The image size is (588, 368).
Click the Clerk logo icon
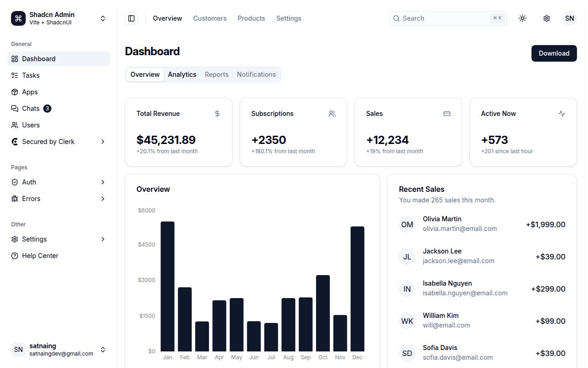(x=15, y=142)
